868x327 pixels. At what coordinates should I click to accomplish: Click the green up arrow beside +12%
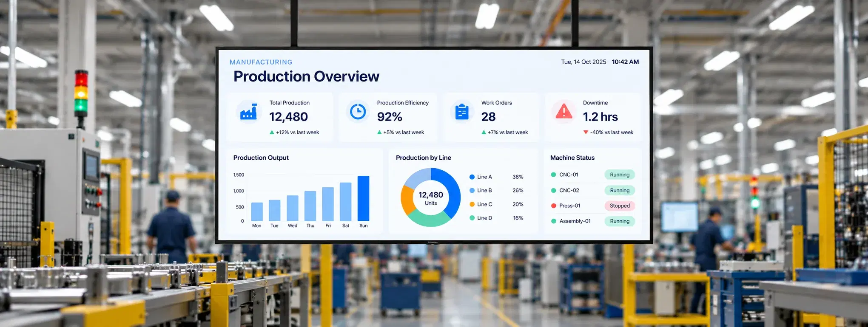272,132
